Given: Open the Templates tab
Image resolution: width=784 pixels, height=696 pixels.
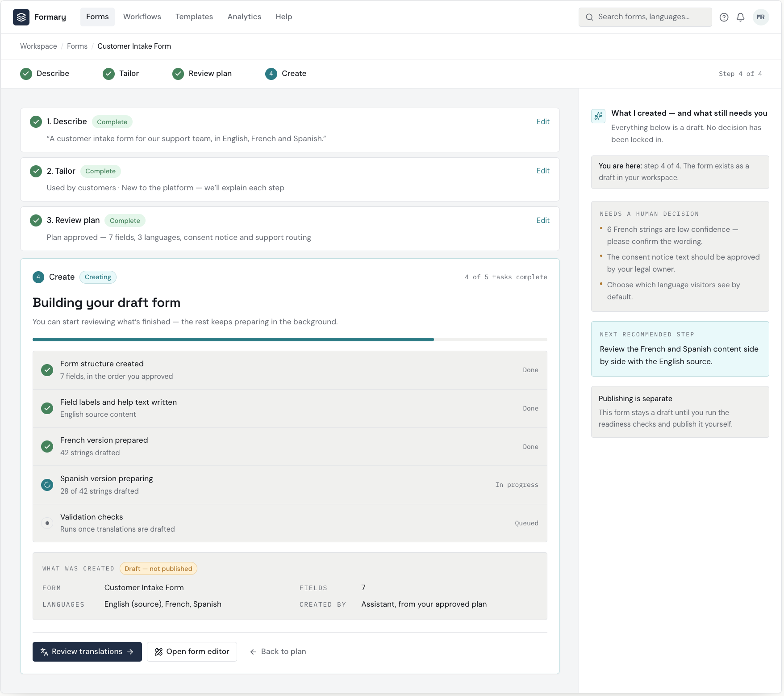Looking at the screenshot, I should pyautogui.click(x=194, y=17).
